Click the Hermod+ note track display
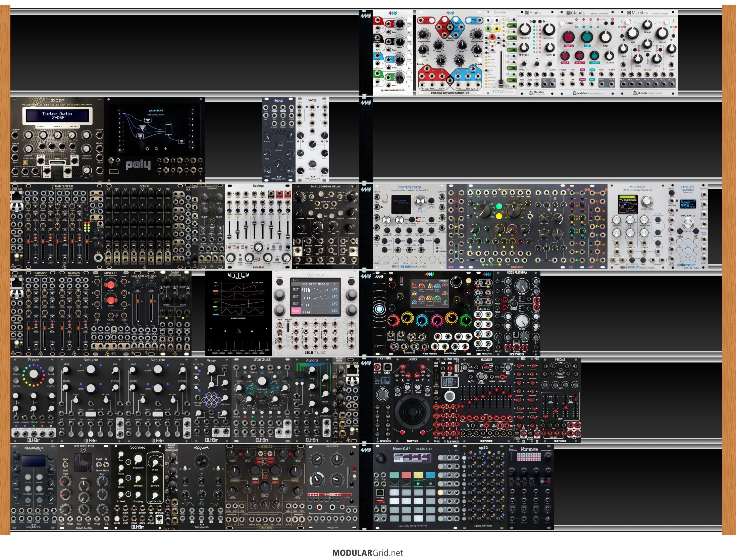The height and width of the screenshot is (560, 736). [x=412, y=457]
